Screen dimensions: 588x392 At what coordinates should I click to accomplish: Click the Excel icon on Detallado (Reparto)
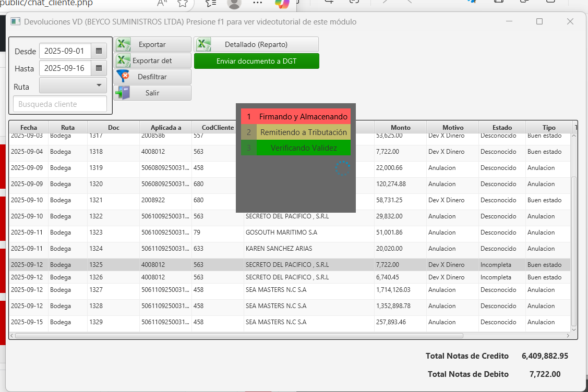[x=203, y=44]
